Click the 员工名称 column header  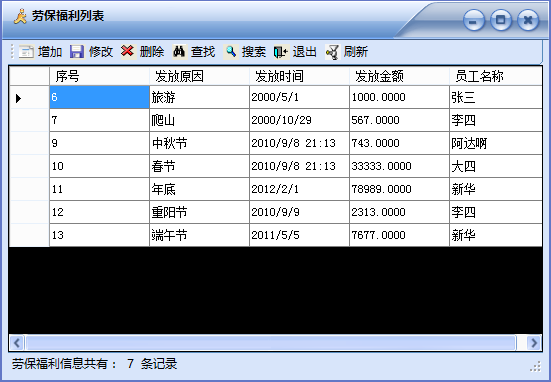tap(496, 76)
